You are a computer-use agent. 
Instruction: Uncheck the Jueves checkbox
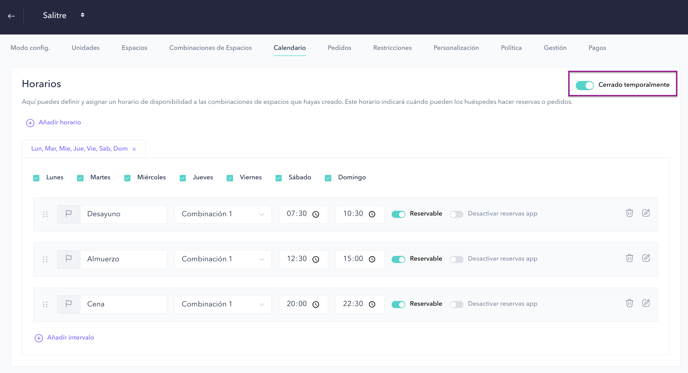[183, 178]
